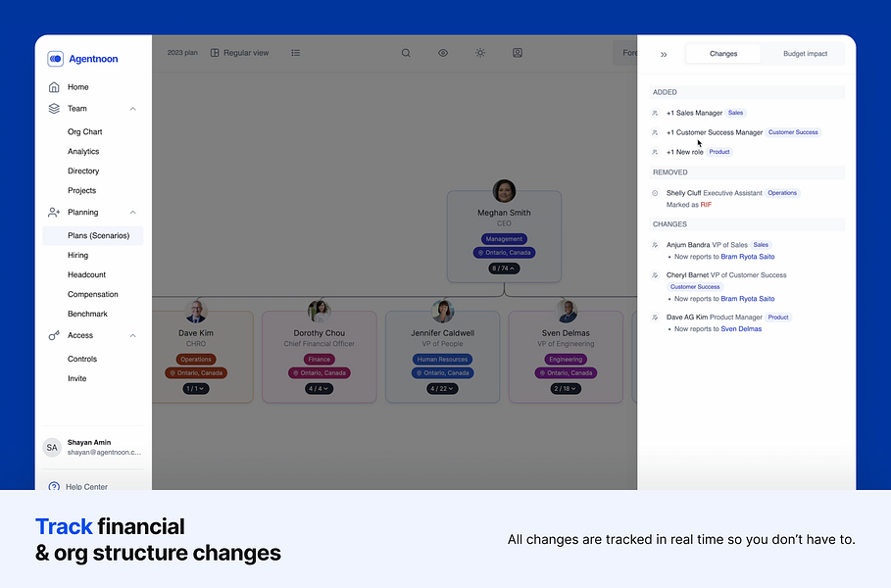Click the SA user avatar
Viewport: 891px width, 588px height.
coord(52,448)
